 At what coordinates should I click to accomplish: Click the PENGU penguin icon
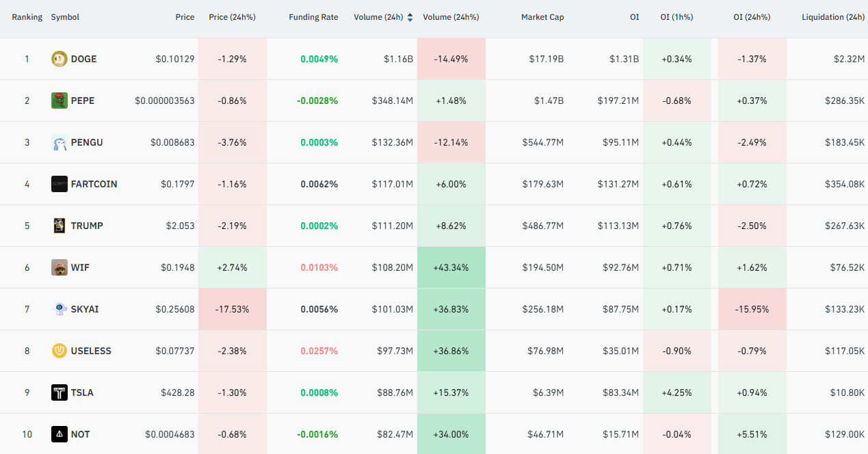(x=60, y=142)
